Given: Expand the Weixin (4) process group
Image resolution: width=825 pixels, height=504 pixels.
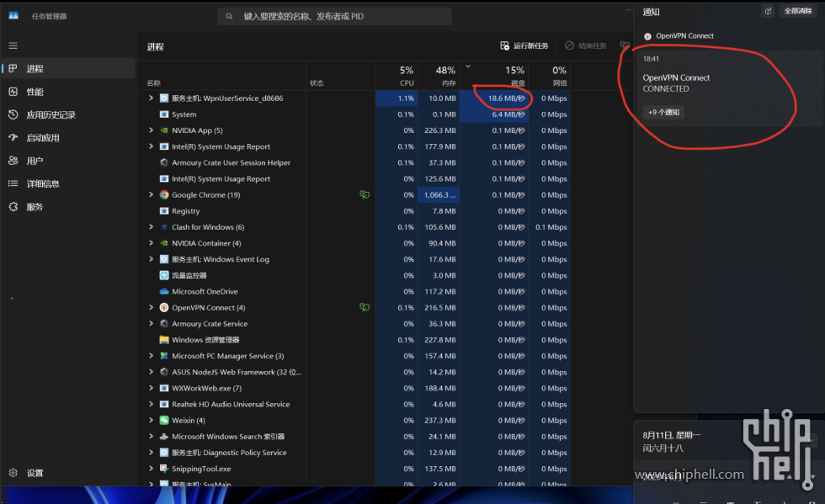Looking at the screenshot, I should 151,421.
